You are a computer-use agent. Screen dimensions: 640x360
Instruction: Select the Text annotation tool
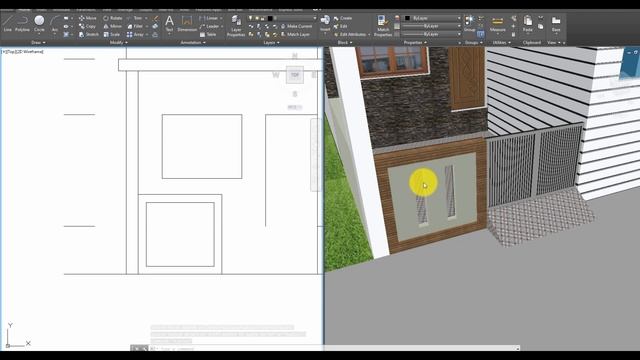tap(169, 23)
